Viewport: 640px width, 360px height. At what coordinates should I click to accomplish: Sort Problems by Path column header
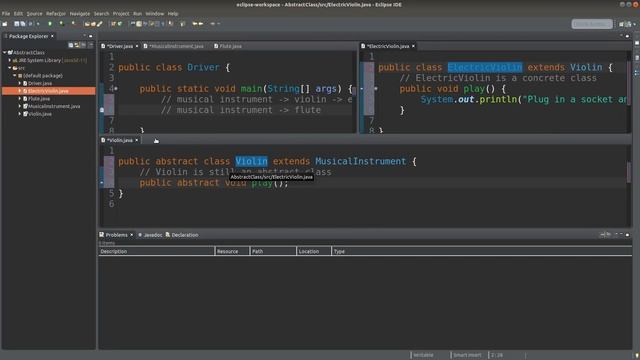point(273,251)
